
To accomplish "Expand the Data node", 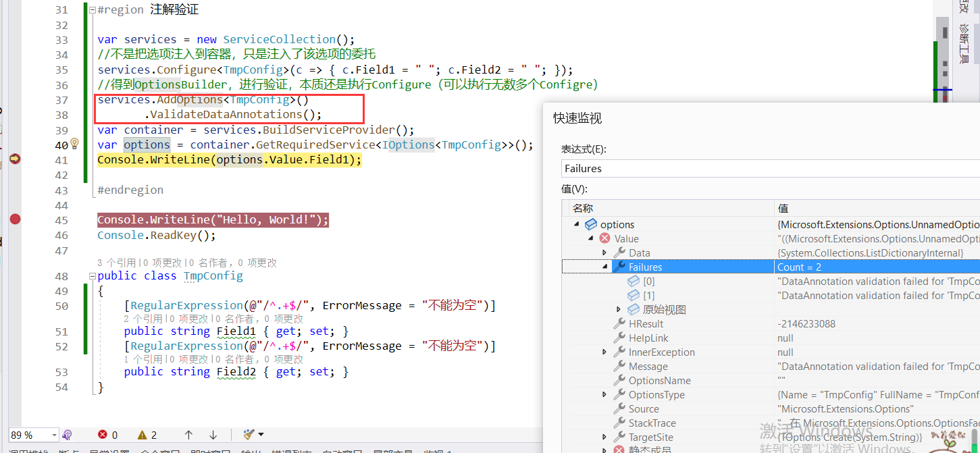I will click(605, 252).
